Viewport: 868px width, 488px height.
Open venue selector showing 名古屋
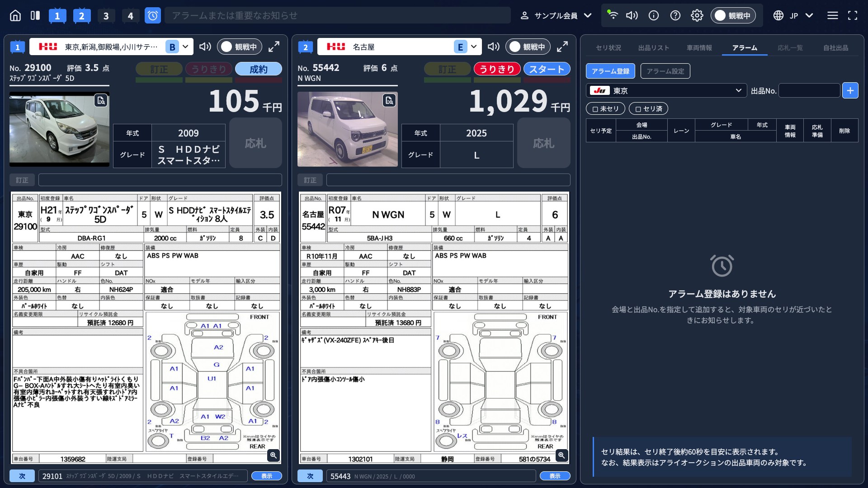pos(399,47)
